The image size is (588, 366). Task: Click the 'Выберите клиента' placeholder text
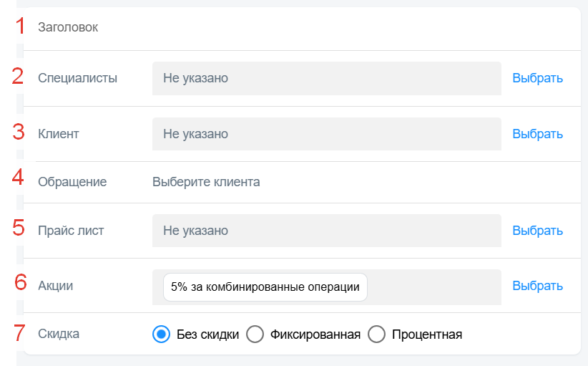(206, 182)
